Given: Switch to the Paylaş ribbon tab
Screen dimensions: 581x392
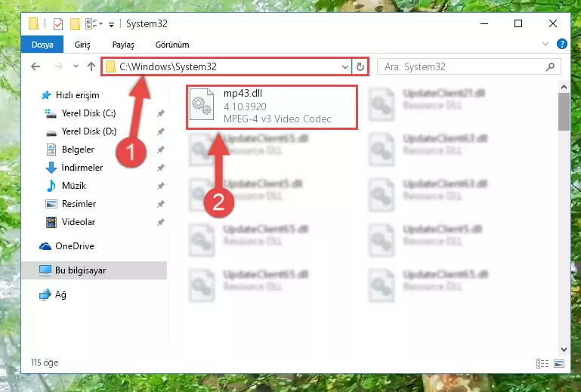Looking at the screenshot, I should coord(123,45).
